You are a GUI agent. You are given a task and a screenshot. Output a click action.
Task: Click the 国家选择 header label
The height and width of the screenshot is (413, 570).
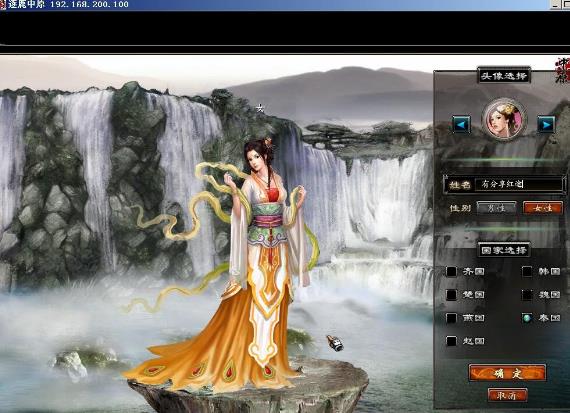504,250
